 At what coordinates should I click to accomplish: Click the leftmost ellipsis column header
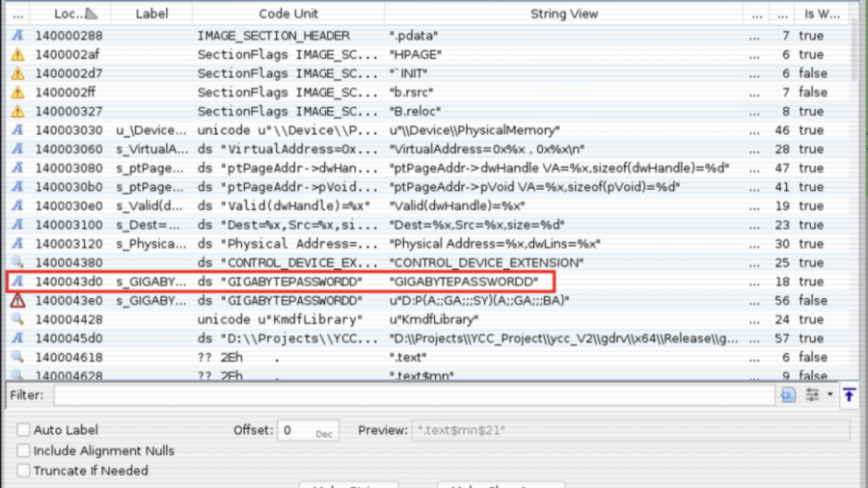17,14
